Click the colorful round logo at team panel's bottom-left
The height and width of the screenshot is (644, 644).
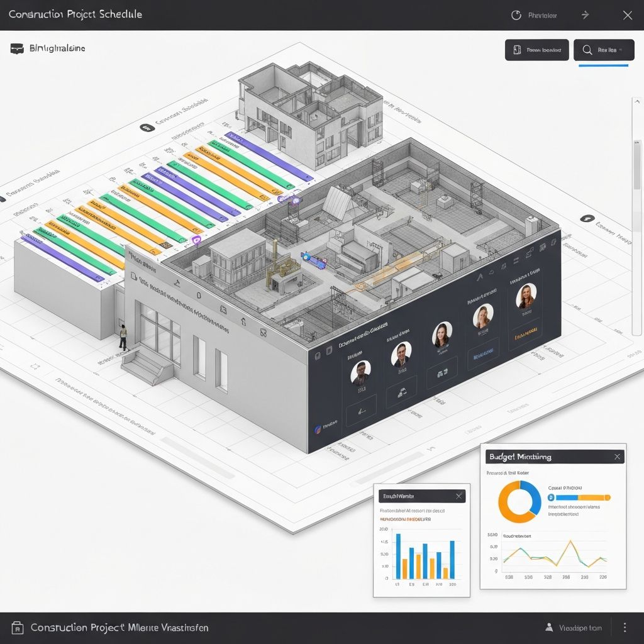click(318, 430)
